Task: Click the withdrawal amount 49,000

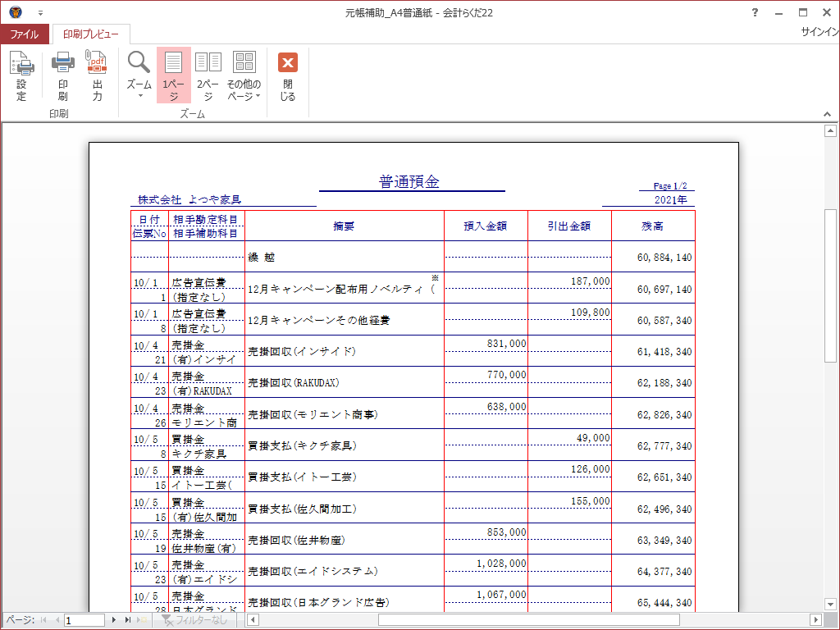Action: pyautogui.click(x=593, y=438)
